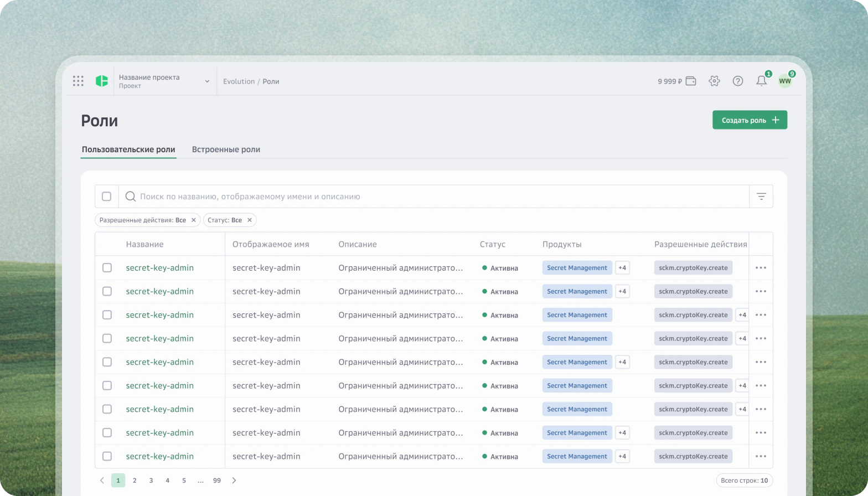The height and width of the screenshot is (496, 868).
Task: Open the help question mark icon
Action: click(738, 81)
